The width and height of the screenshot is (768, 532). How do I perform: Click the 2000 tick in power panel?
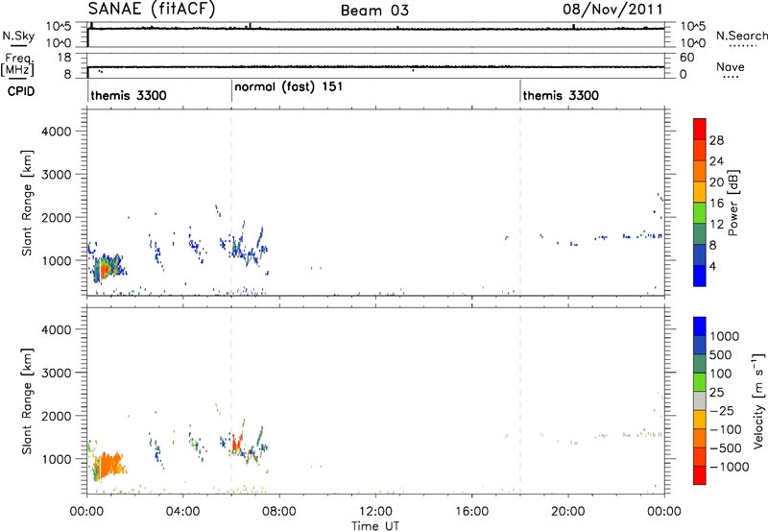click(x=57, y=217)
